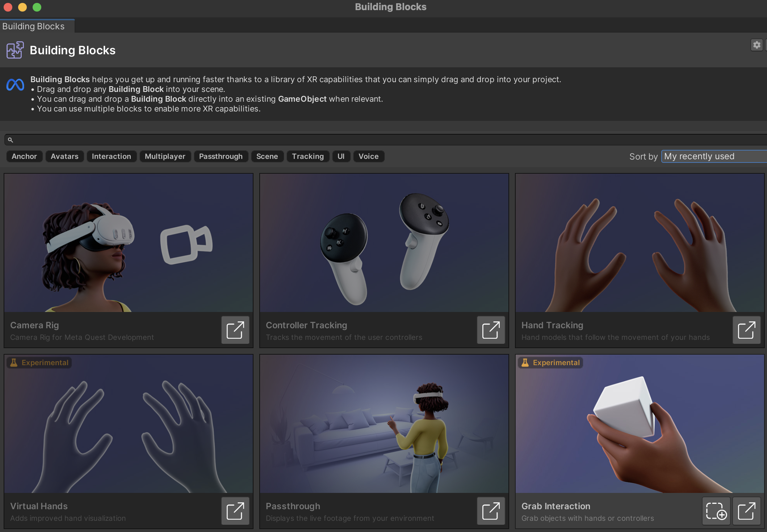Toggle the Multiplayer filter tag
Screen dimensions: 767x532
(165, 156)
